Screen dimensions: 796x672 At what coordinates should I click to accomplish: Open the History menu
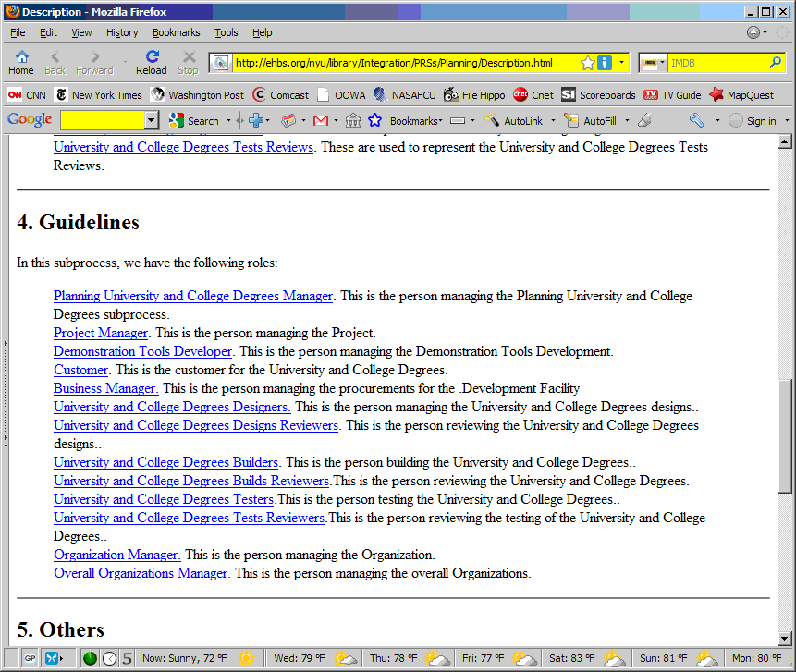pyautogui.click(x=122, y=32)
